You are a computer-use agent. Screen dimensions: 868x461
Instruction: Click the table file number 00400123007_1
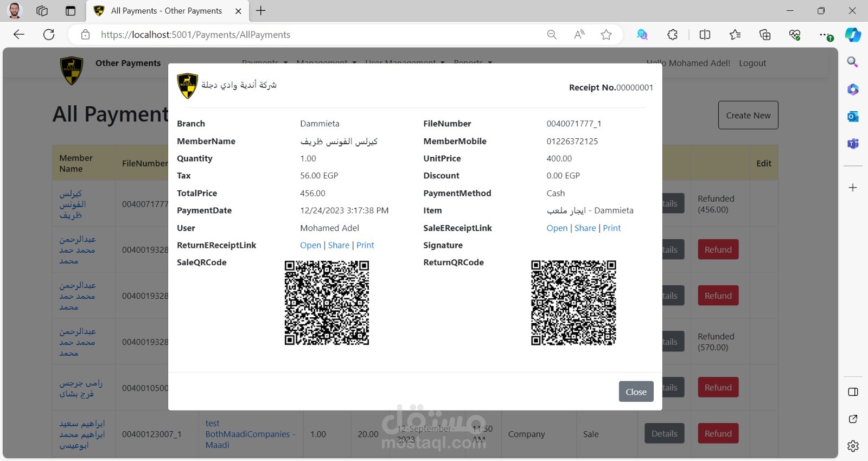152,434
